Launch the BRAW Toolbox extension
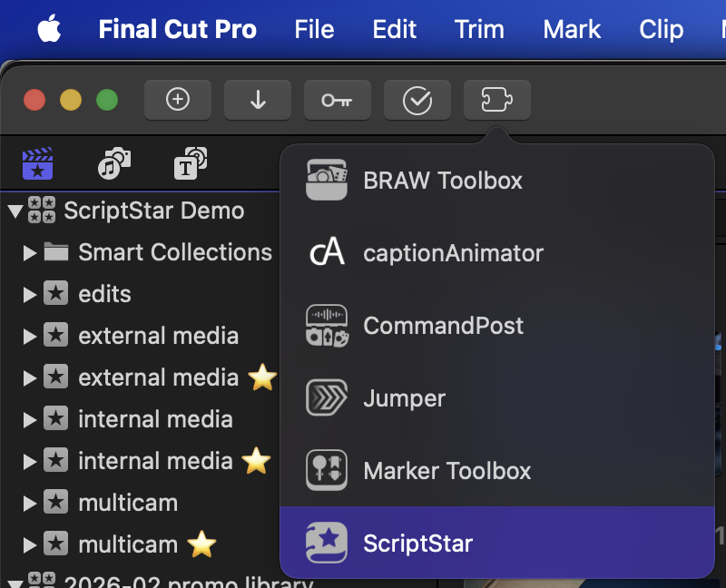 442,181
